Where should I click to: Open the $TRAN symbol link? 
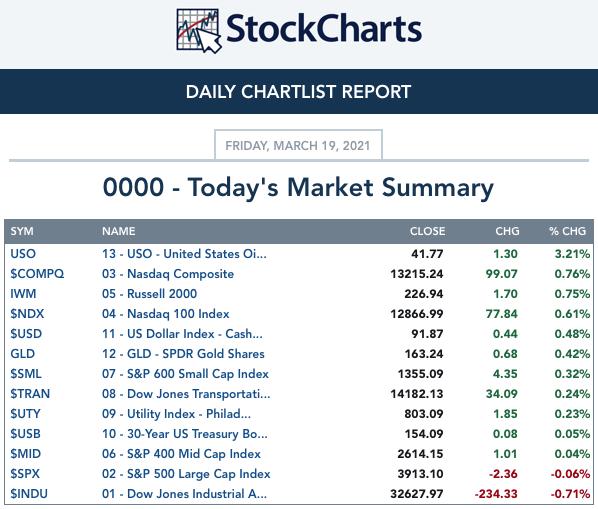[x=30, y=394]
